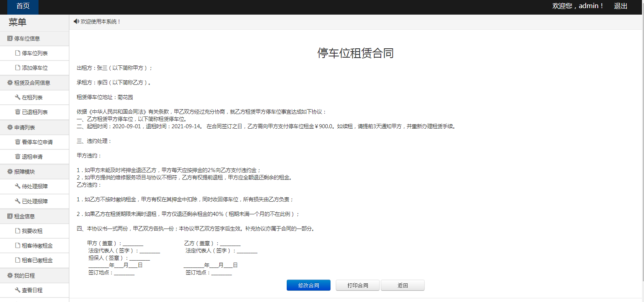Click the 乙方（盖章） signature line
Viewport: 644px width, 302px height.
[x=213, y=244]
